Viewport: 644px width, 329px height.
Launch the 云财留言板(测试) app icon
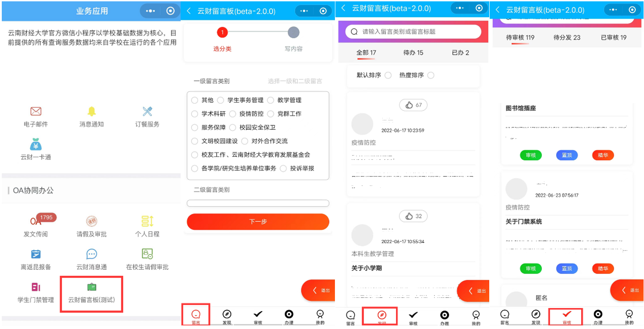(x=91, y=287)
